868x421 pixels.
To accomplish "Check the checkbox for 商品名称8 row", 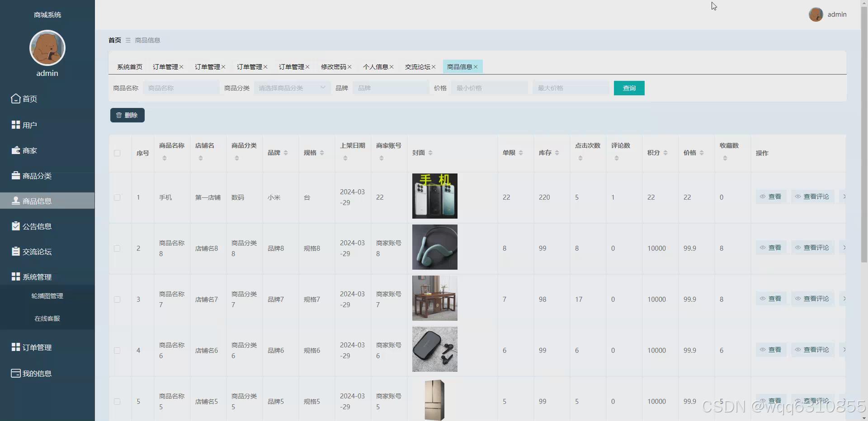I will coord(117,248).
